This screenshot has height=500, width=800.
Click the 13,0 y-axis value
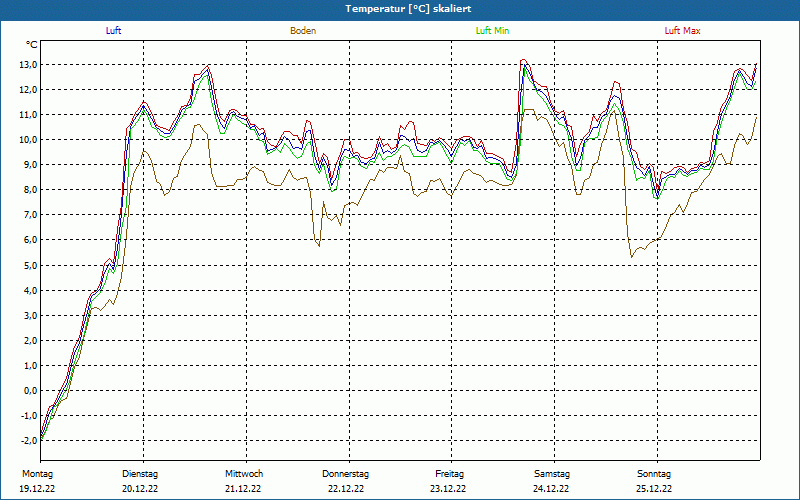point(29,65)
